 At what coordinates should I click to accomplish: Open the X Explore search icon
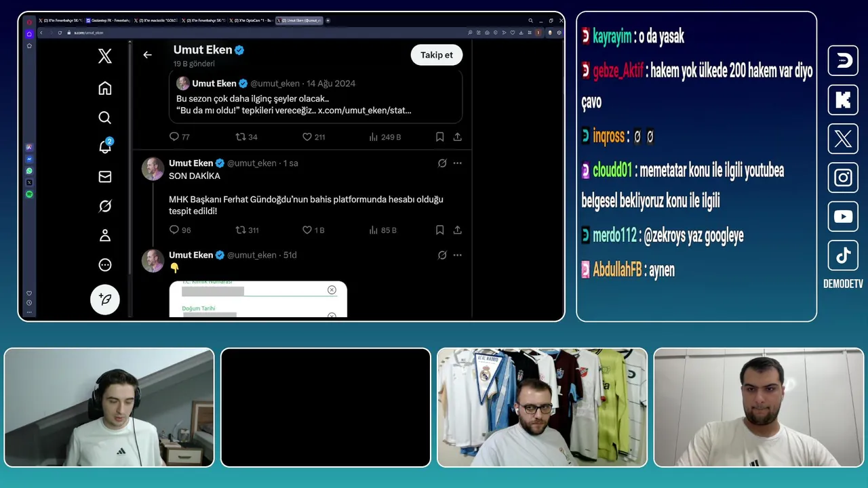(x=104, y=118)
